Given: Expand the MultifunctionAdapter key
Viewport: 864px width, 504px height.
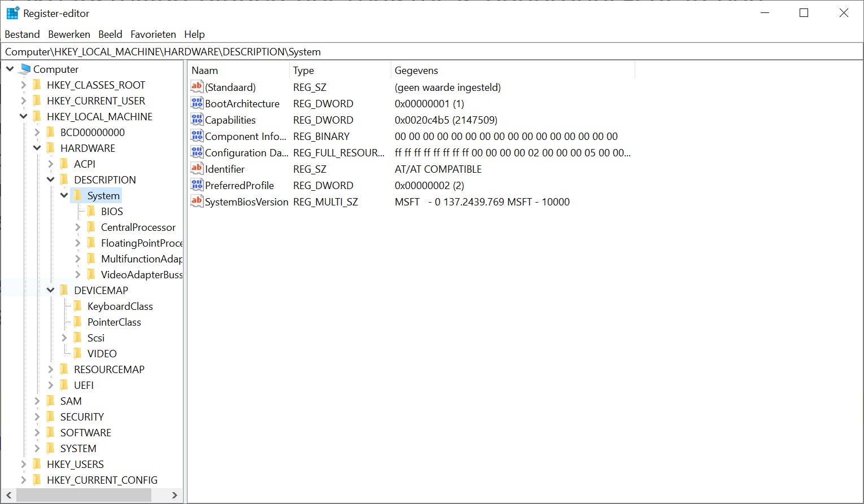Looking at the screenshot, I should coord(77,258).
